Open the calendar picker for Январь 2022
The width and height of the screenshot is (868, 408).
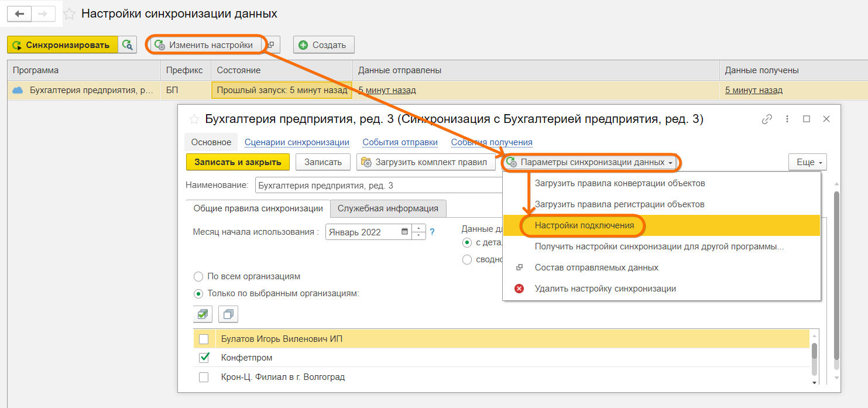point(404,232)
